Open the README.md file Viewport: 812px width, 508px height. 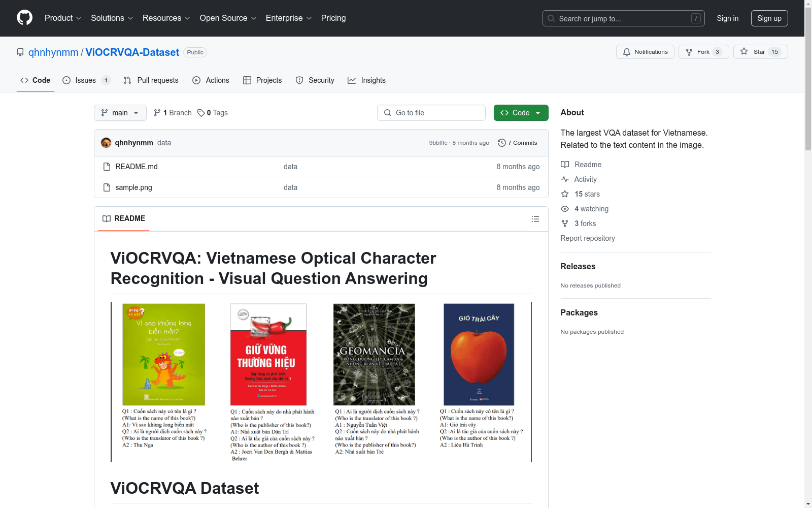(x=137, y=167)
